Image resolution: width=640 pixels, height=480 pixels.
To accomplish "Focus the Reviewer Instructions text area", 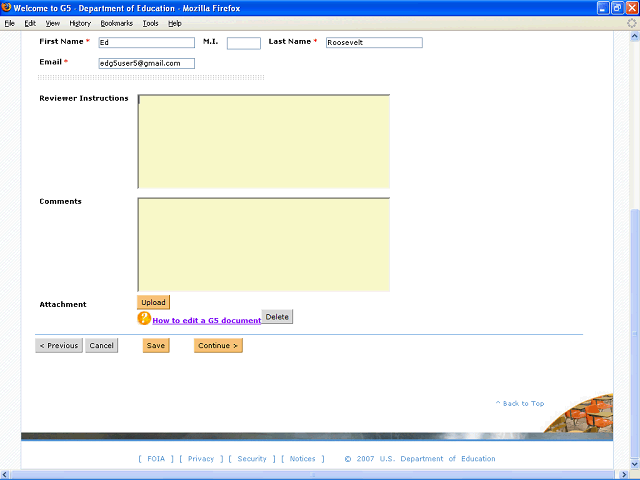I will [264, 141].
